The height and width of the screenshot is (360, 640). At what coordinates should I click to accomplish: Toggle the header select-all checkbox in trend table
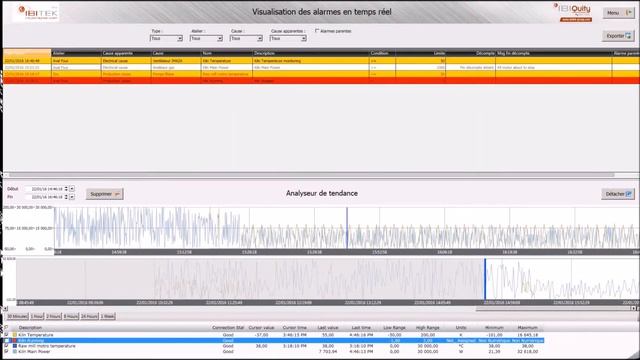coord(7,328)
